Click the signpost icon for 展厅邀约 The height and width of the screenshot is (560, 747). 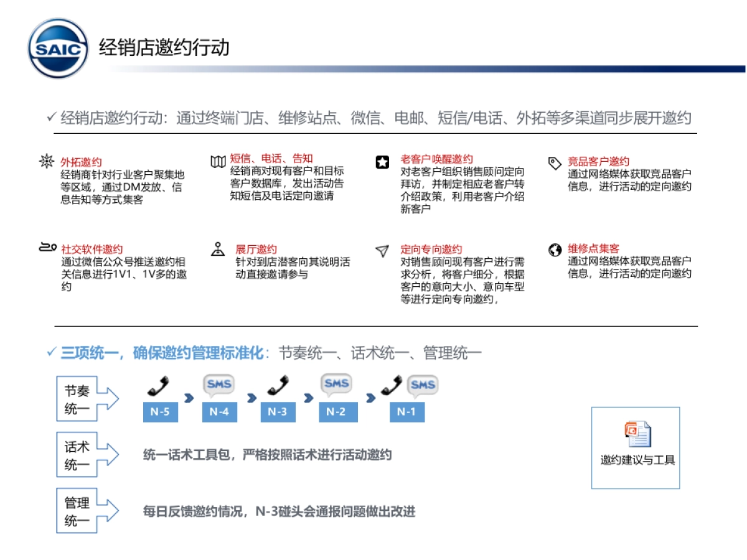pyautogui.click(x=218, y=249)
